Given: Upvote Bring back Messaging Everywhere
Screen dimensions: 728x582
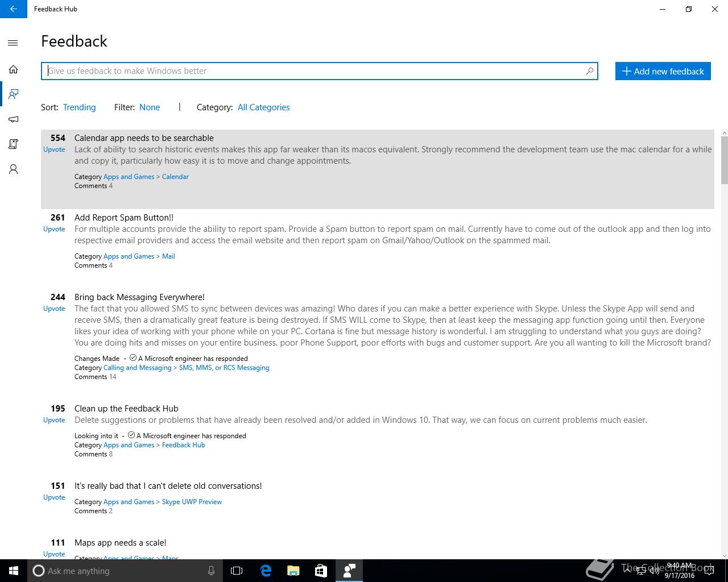Looking at the screenshot, I should [54, 309].
